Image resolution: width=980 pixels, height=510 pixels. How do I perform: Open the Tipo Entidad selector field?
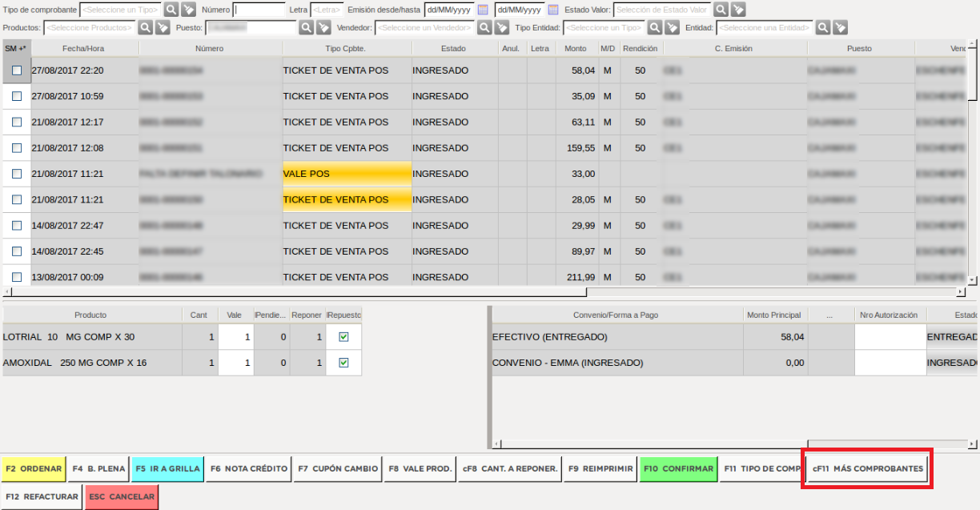(x=604, y=28)
